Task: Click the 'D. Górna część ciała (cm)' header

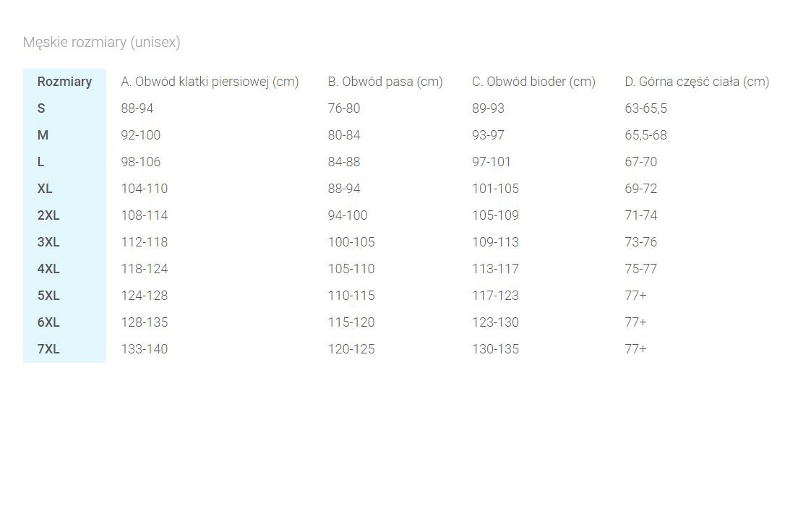Action: pos(698,82)
